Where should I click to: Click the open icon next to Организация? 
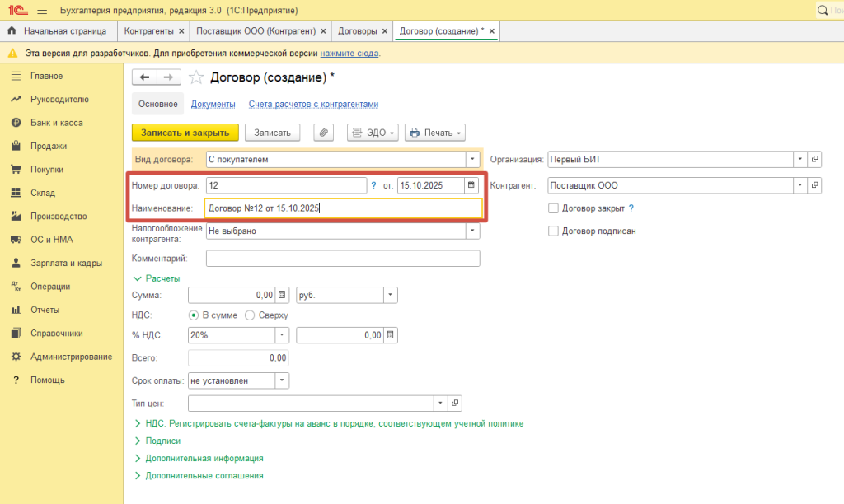click(x=815, y=160)
